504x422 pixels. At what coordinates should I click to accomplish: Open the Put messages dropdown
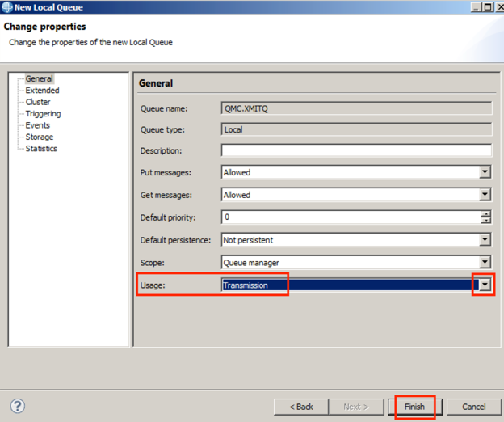485,172
